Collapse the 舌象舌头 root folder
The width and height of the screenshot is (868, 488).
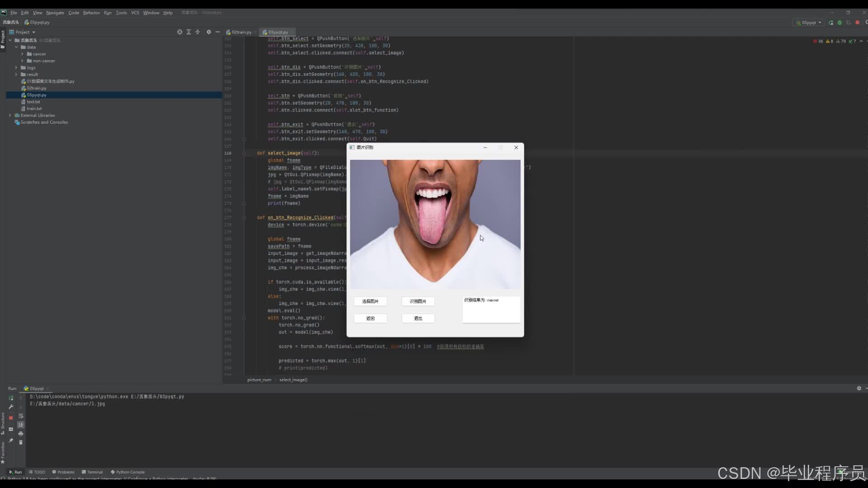(10, 40)
